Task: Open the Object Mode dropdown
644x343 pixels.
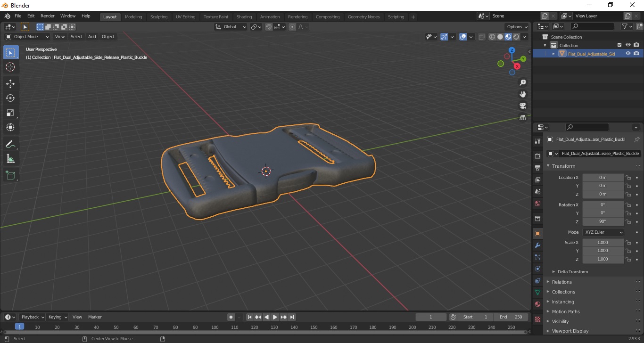Action: pyautogui.click(x=27, y=37)
